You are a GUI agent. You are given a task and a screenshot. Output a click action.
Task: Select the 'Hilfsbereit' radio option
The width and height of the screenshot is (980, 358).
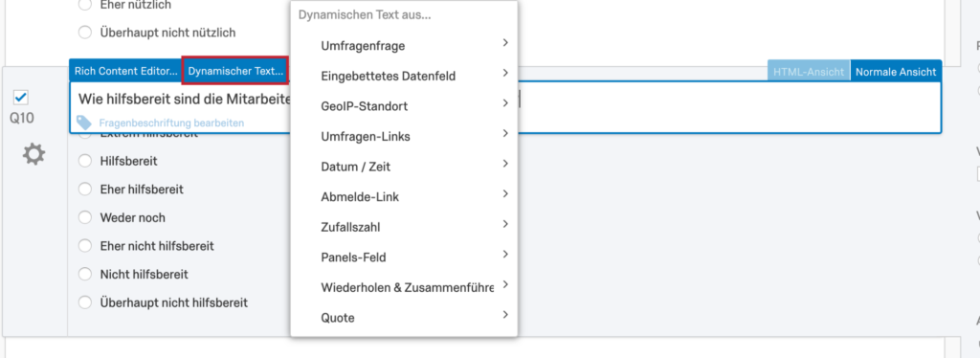tap(85, 161)
